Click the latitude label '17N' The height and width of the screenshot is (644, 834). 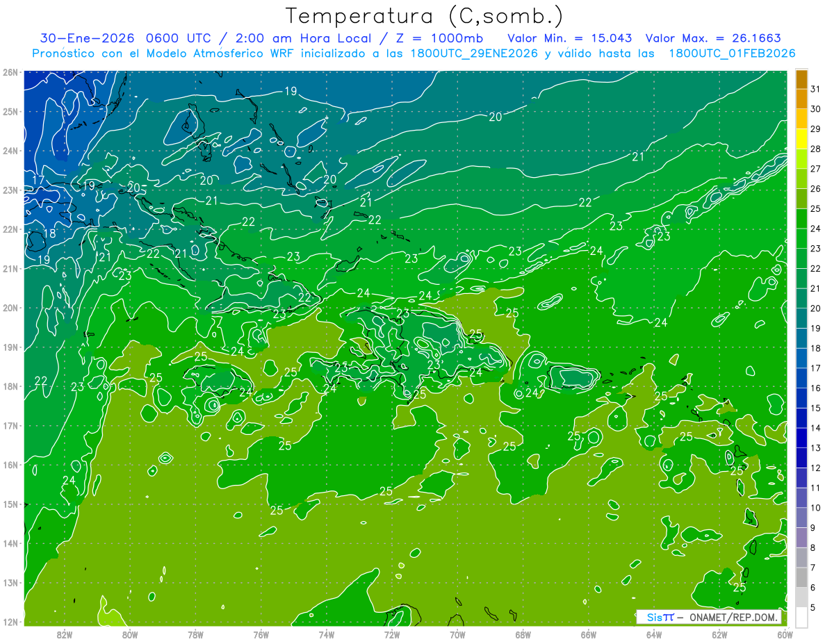pos(10,426)
